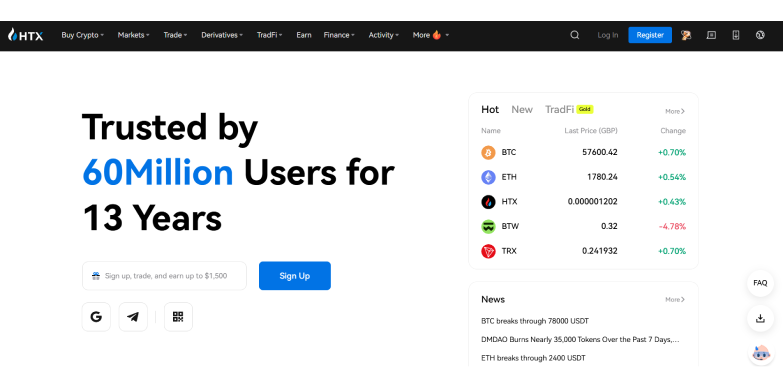Expand the Buy Crypto menu
Viewport: 783px width, 388px height.
pyautogui.click(x=82, y=35)
